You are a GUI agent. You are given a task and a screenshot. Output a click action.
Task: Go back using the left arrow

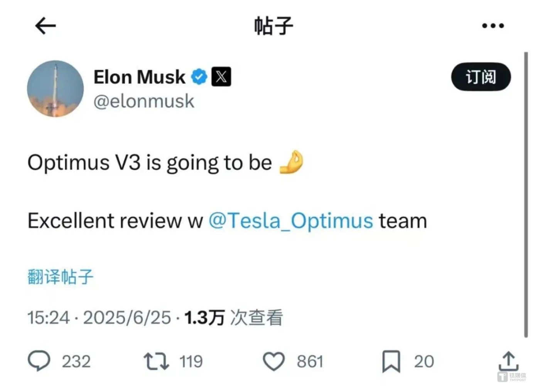(x=46, y=26)
